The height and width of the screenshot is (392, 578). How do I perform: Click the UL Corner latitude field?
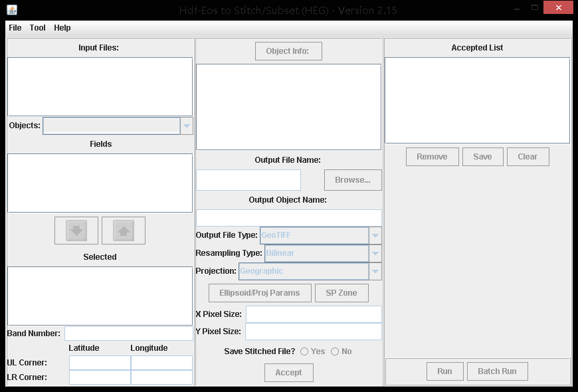(100, 363)
